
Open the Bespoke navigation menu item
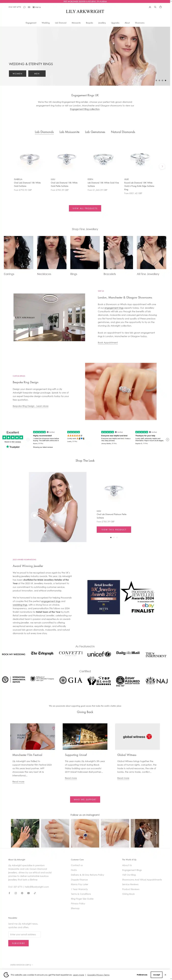(x=89, y=23)
